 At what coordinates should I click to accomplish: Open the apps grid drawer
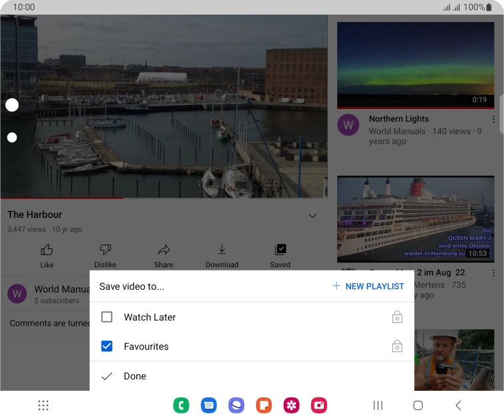click(x=43, y=405)
